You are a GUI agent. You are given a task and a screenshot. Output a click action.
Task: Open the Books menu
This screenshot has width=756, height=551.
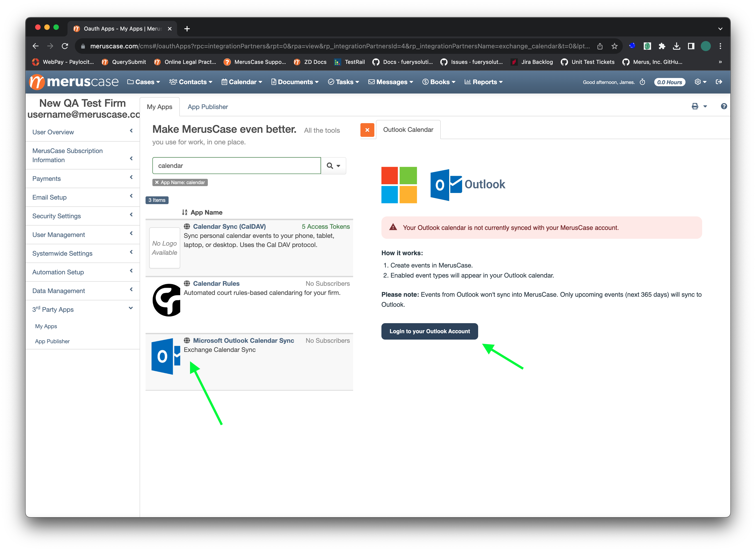tap(439, 82)
